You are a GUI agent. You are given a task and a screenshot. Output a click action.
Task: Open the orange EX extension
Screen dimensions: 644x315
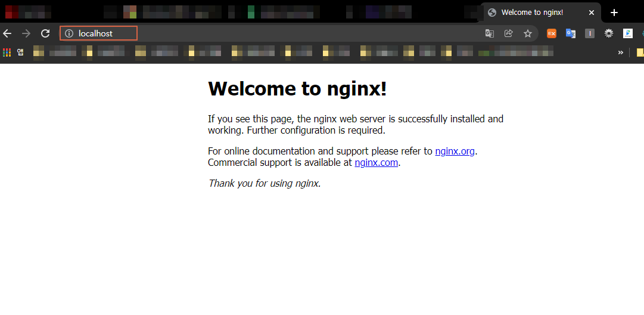(552, 34)
